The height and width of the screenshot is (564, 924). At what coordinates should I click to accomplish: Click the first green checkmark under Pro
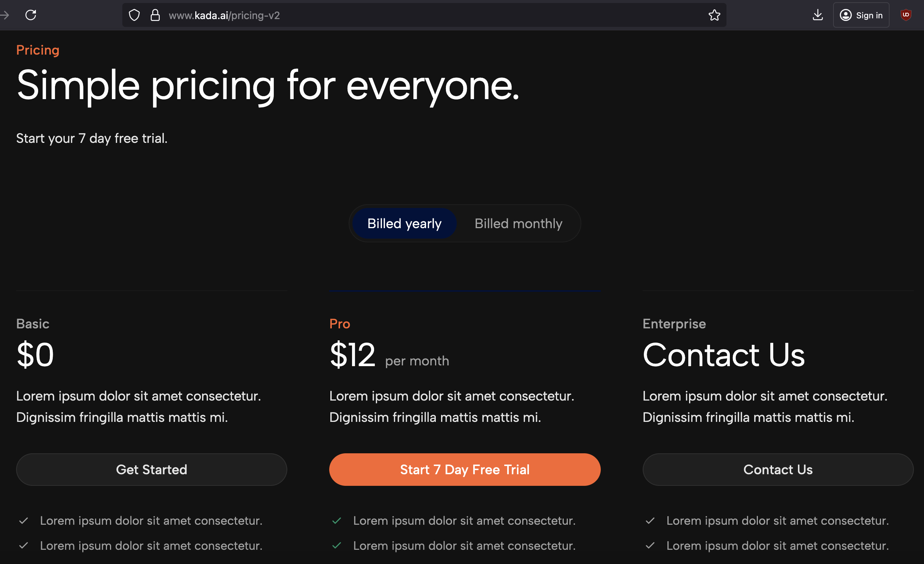337,521
